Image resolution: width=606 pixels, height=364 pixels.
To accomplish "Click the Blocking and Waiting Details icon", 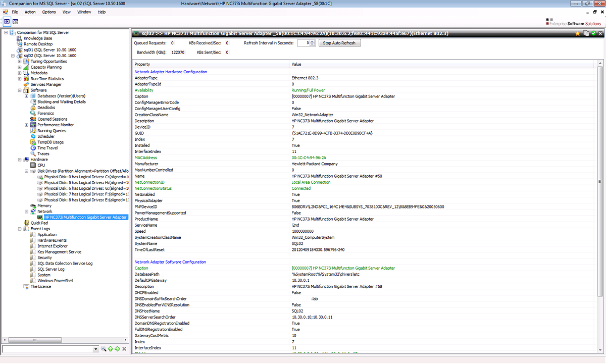I will [33, 102].
